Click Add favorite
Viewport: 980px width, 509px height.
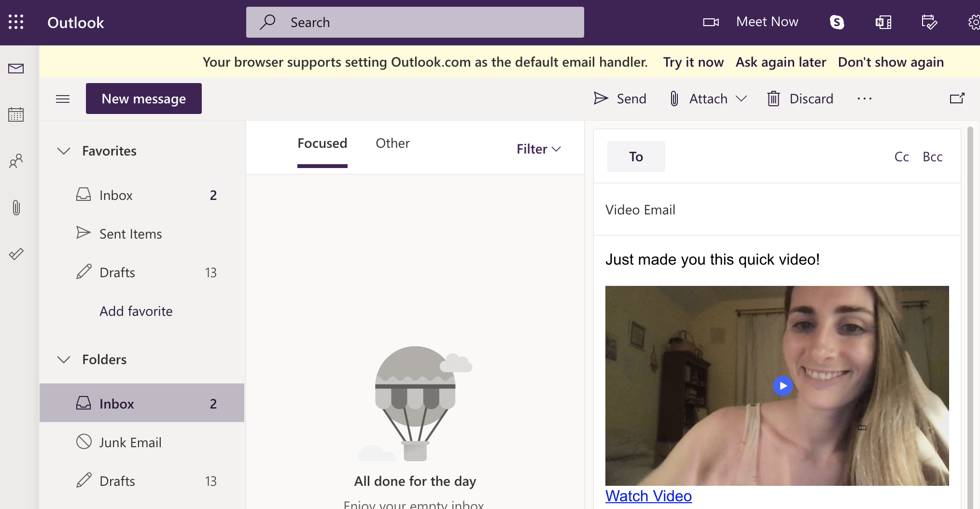pos(136,311)
